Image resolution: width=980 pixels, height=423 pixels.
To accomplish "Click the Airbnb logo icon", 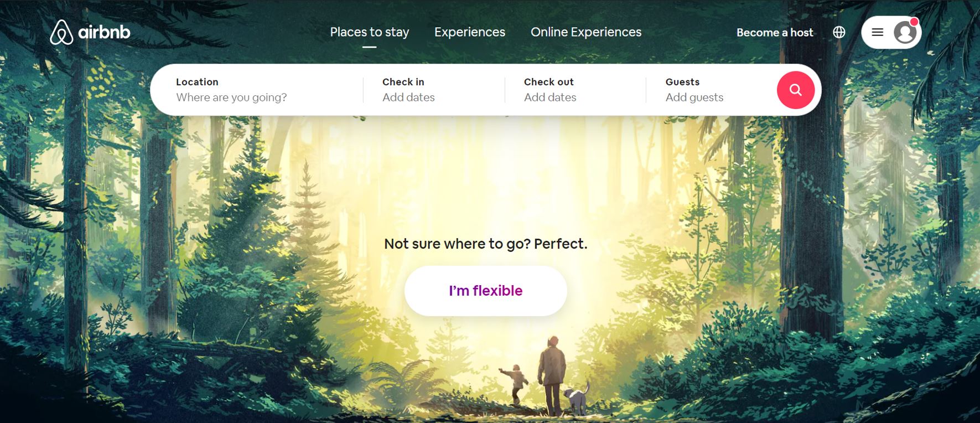I will 61,32.
